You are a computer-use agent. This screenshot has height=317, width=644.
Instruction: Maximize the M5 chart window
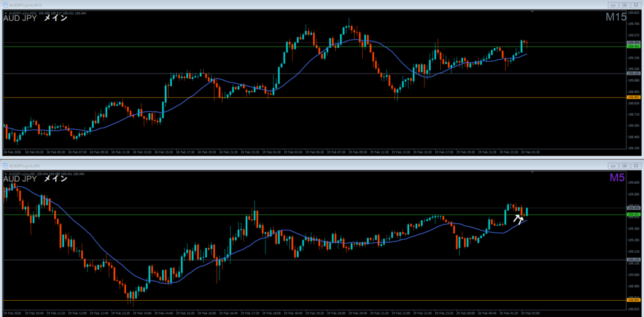coord(625,165)
